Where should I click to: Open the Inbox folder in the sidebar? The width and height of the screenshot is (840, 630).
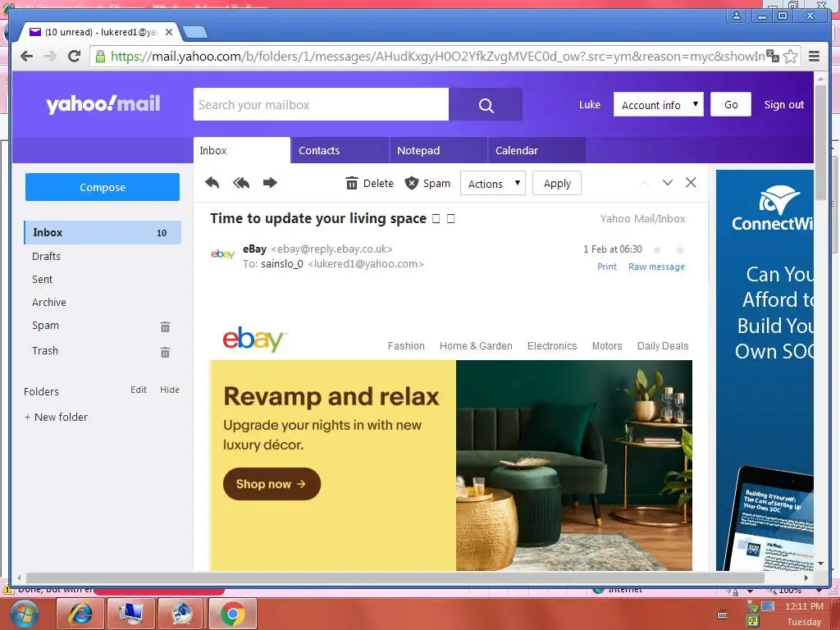pyautogui.click(x=103, y=232)
